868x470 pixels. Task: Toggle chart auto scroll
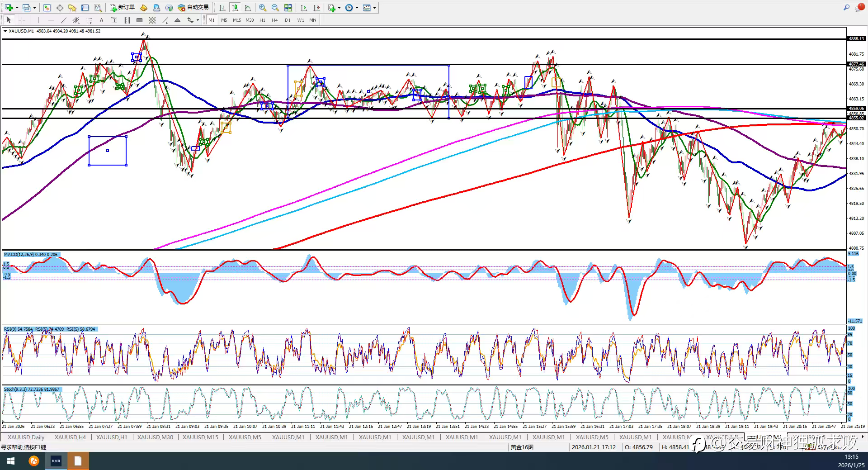(x=304, y=8)
